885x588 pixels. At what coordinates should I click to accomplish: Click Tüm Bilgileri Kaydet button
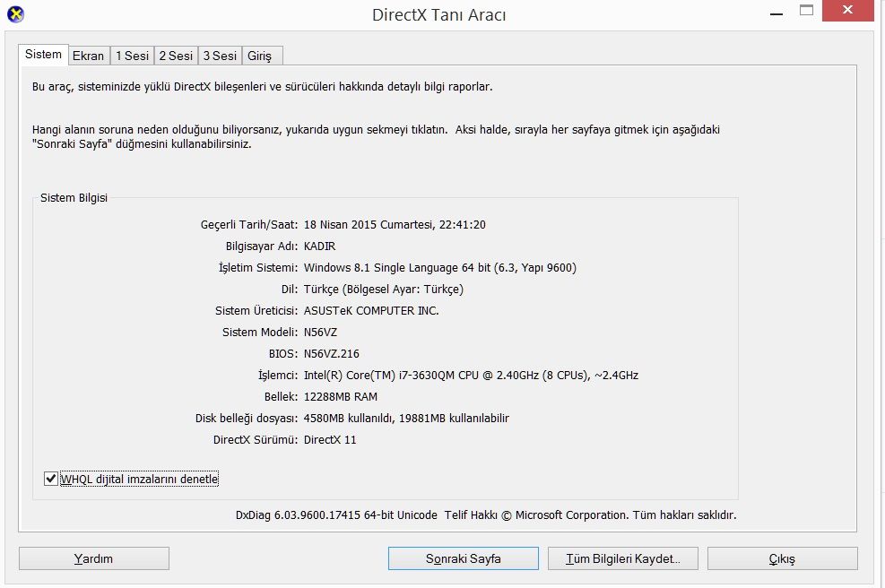tap(623, 558)
